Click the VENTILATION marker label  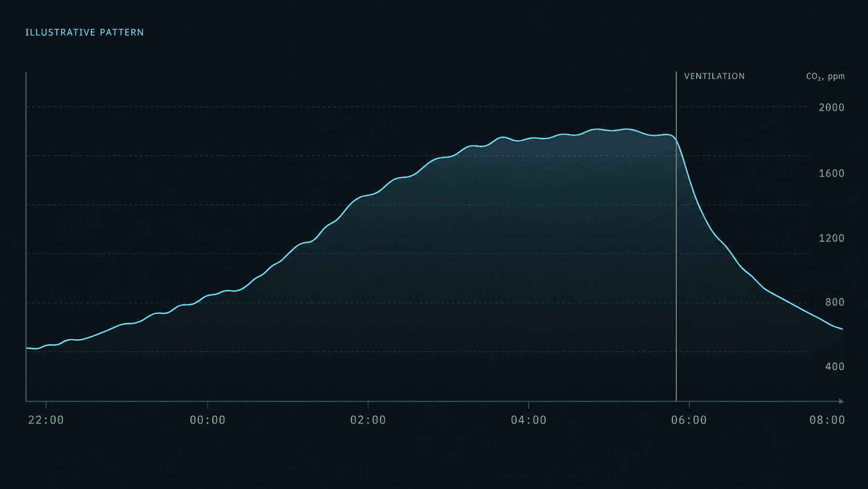point(714,76)
